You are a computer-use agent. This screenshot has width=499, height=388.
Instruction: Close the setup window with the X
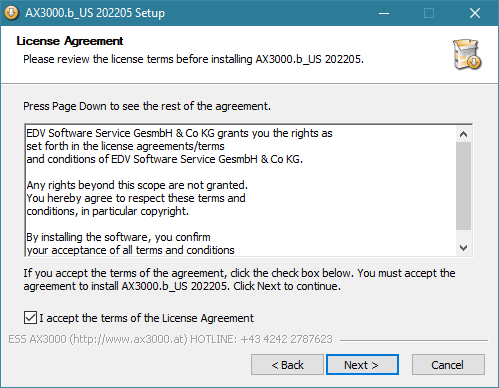[x=475, y=13]
